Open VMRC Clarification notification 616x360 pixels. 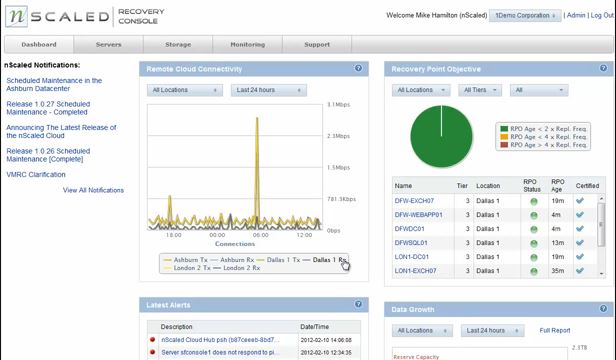pos(36,174)
